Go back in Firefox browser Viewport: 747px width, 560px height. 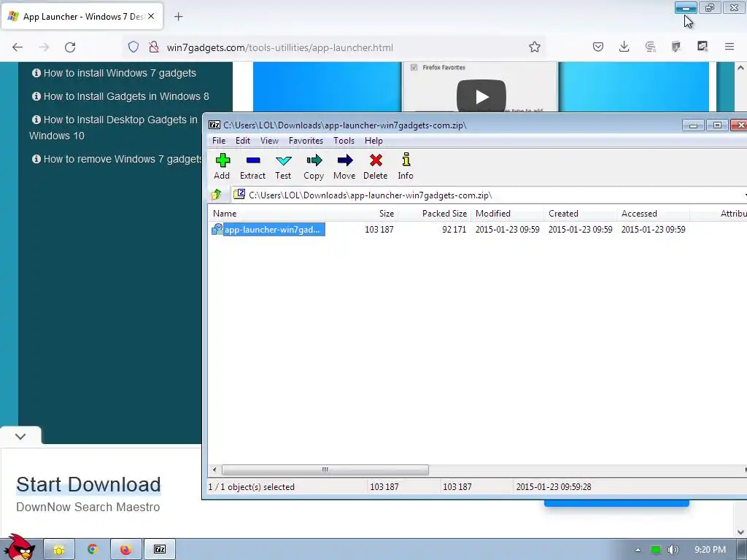point(18,47)
